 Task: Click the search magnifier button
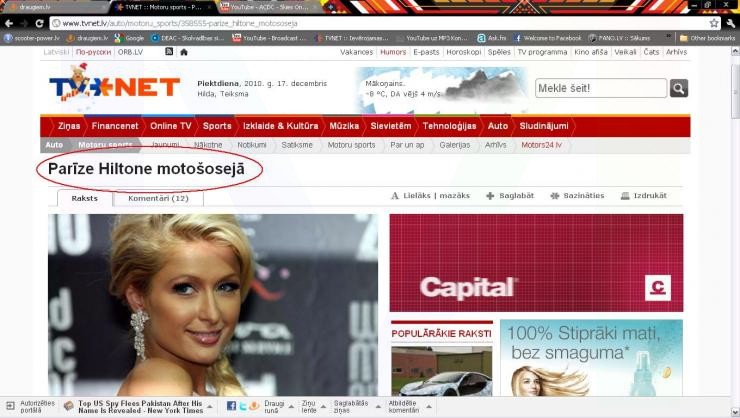tap(679, 89)
